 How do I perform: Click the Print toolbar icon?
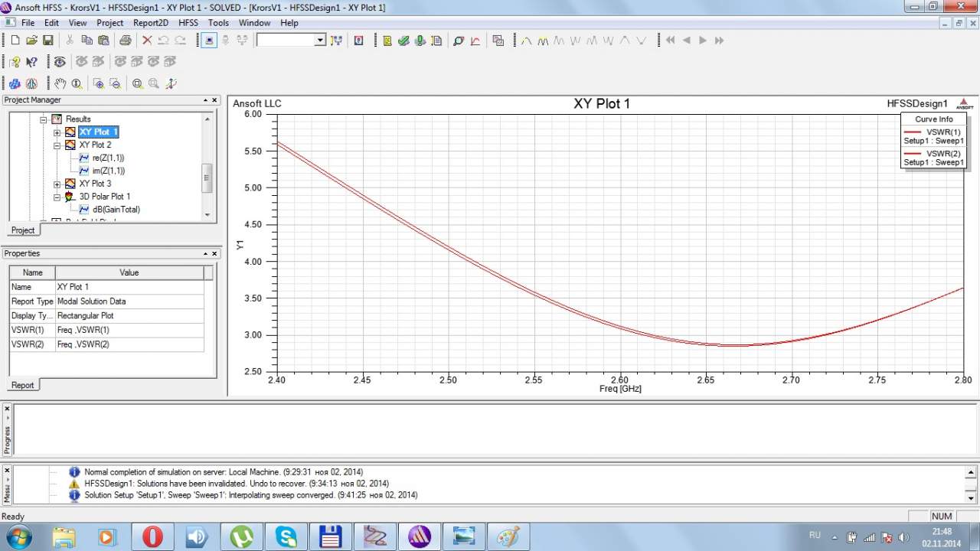pos(125,41)
